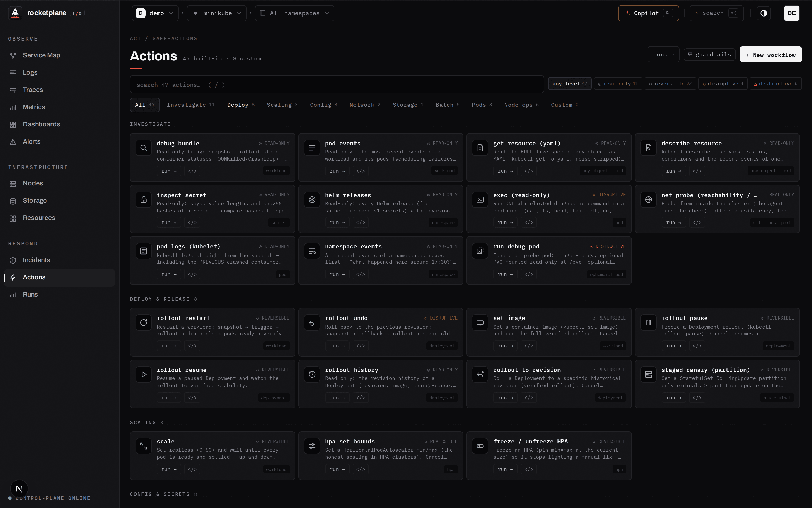Image resolution: width=812 pixels, height=508 pixels.
Task: Click the Runs sidebar icon
Action: (x=13, y=295)
